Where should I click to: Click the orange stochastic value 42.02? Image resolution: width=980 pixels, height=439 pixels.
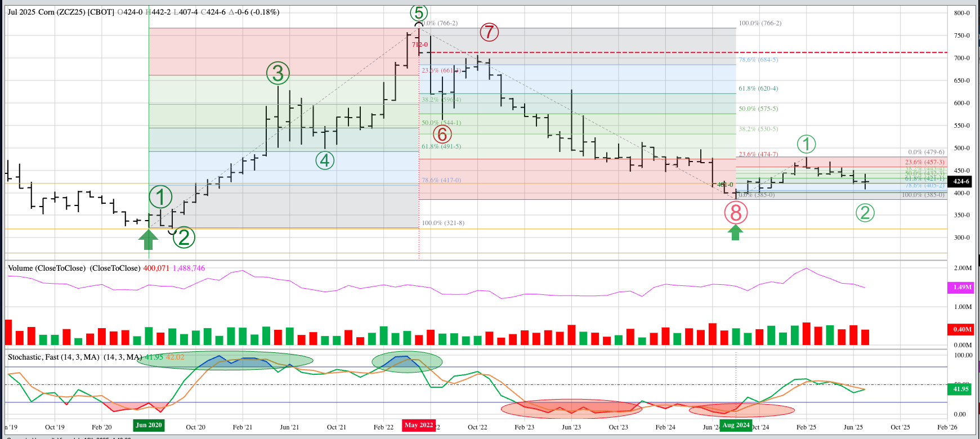[x=175, y=357]
